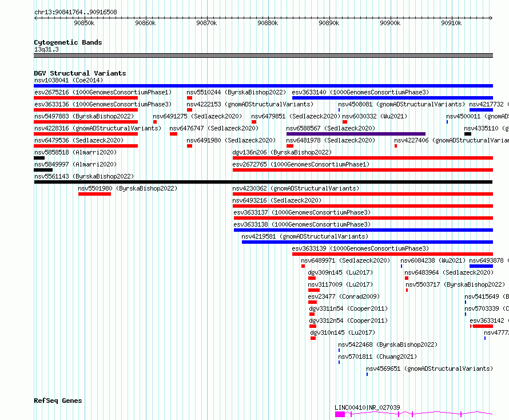Open nsv5501980 (ByrskaBishop2022) variant
Viewport: 509px width, 420px height.
[128, 188]
